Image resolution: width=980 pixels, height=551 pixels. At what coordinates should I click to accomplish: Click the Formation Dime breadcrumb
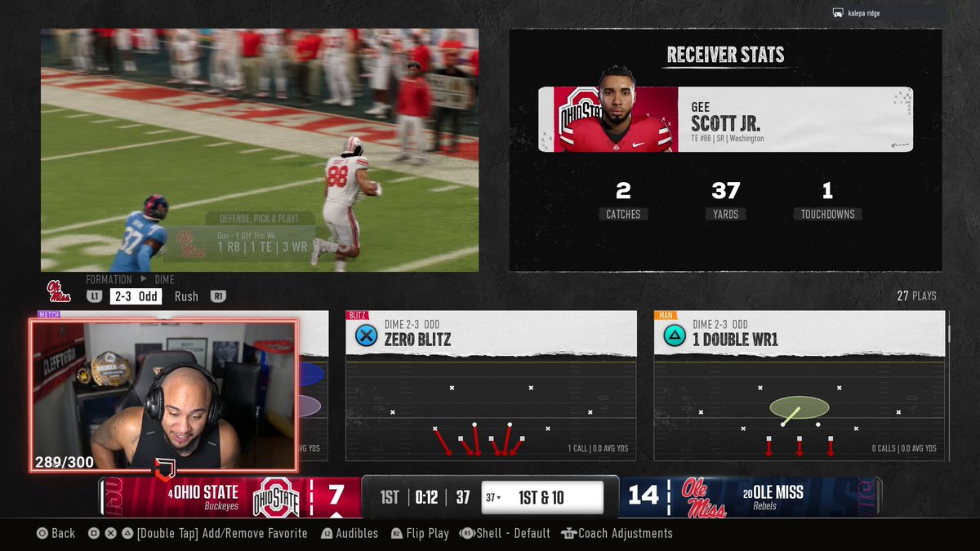(x=130, y=279)
